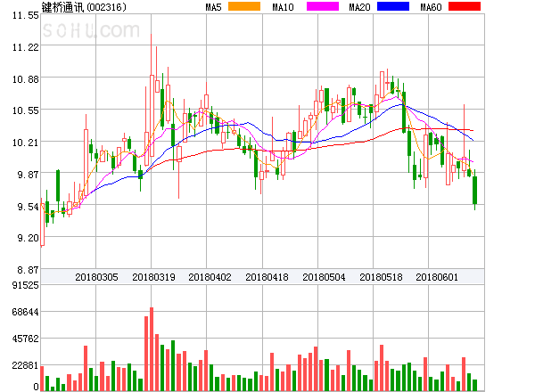535x392 pixels.
Task: Click the 91525 volume axis label
Action: click(26, 285)
